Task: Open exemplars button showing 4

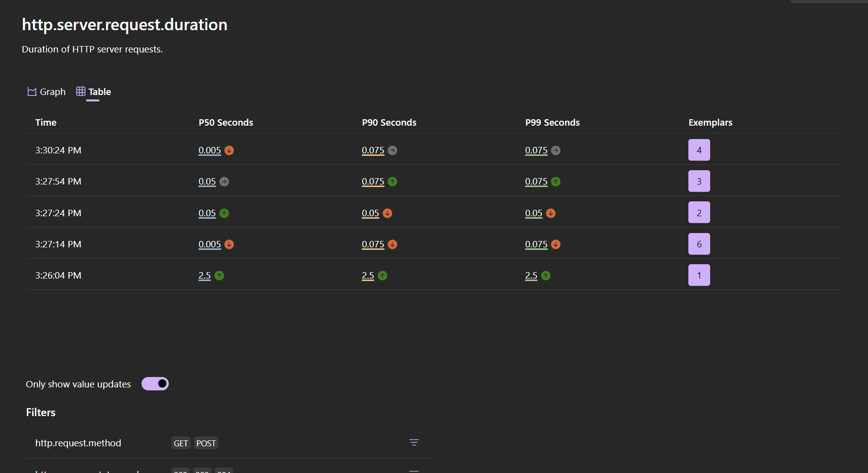Action: tap(699, 150)
